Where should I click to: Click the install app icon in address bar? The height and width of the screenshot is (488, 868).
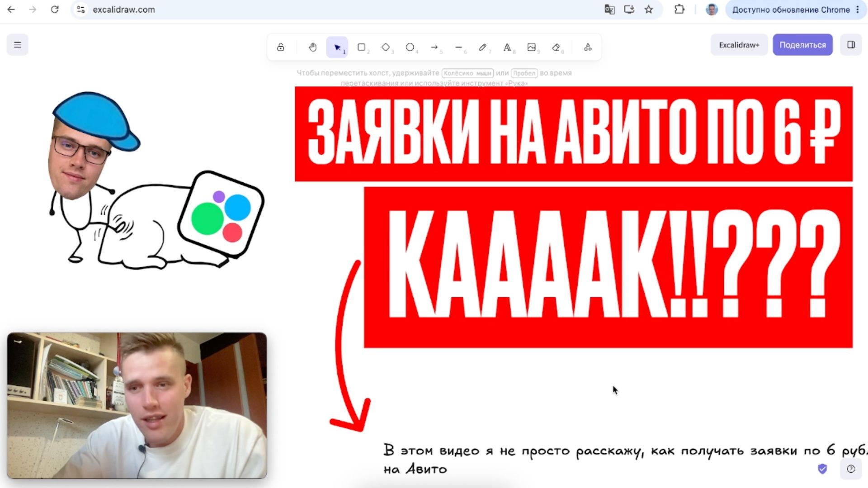pyautogui.click(x=629, y=9)
